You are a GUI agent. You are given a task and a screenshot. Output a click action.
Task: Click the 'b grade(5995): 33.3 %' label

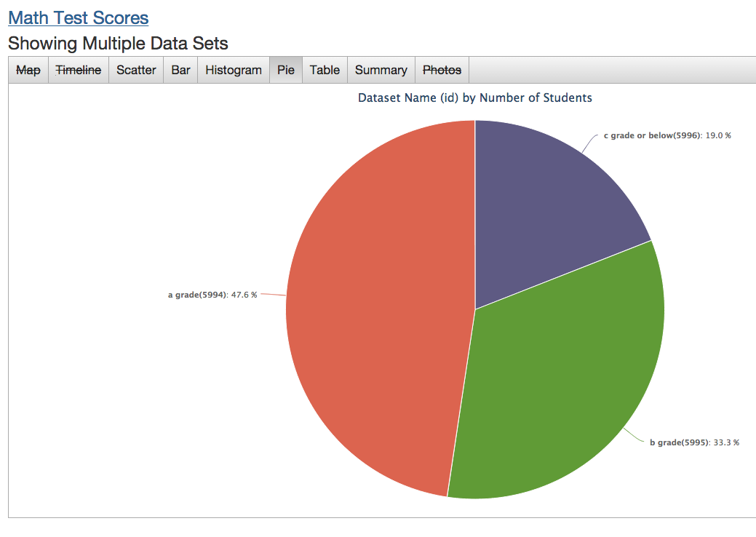(x=693, y=442)
